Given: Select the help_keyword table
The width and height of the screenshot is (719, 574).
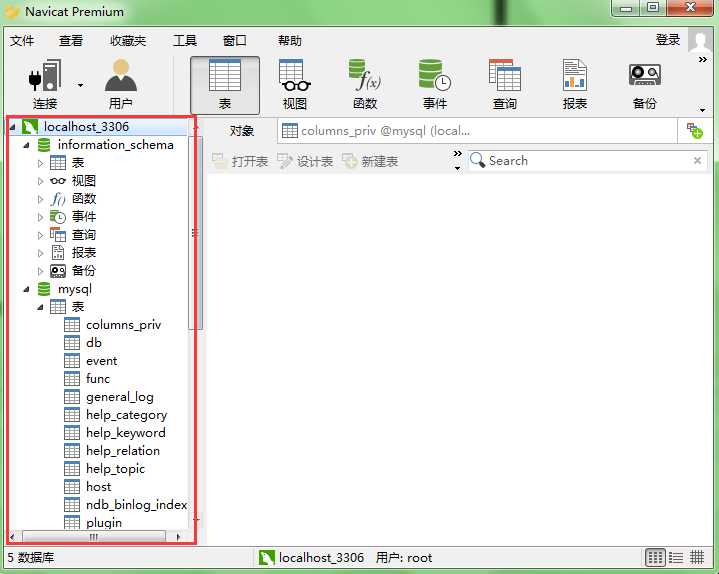Looking at the screenshot, I should (x=126, y=433).
